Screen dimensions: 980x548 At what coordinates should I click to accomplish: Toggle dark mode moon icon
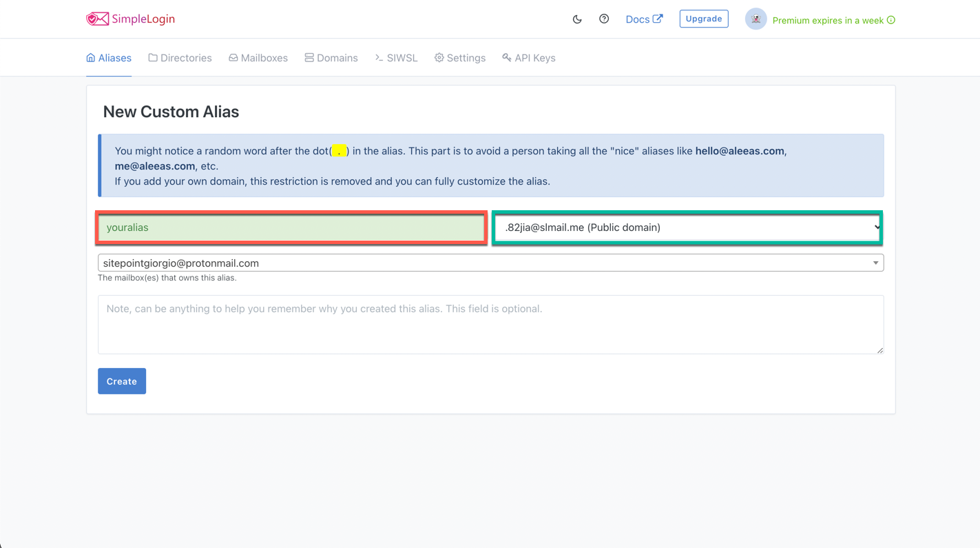pyautogui.click(x=577, y=19)
